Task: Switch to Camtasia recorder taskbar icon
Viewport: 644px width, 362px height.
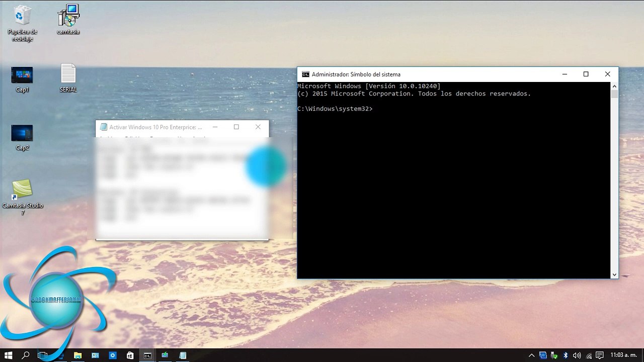Action: [165, 355]
